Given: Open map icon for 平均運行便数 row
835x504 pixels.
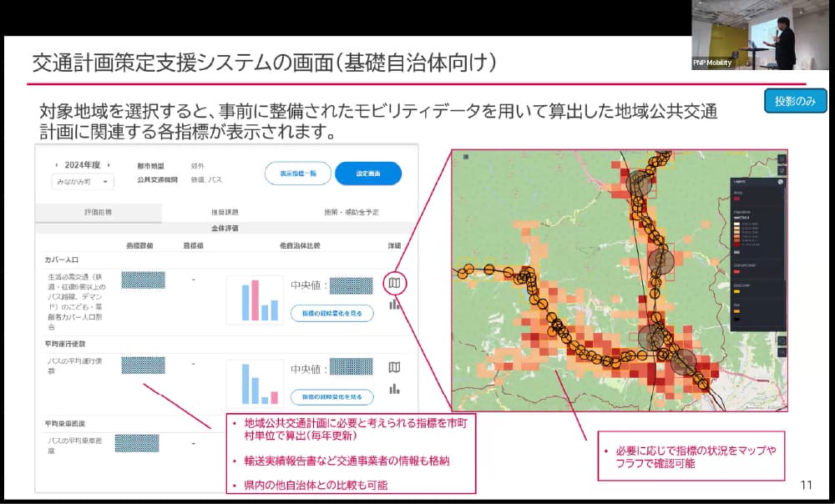Looking at the screenshot, I should click(x=395, y=367).
